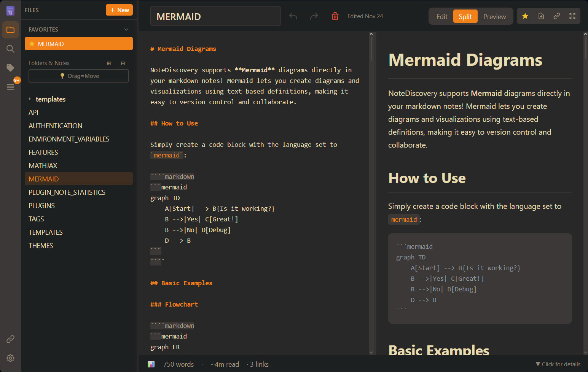Open the search icon in the sidebar
The width and height of the screenshot is (588, 372).
[x=10, y=49]
